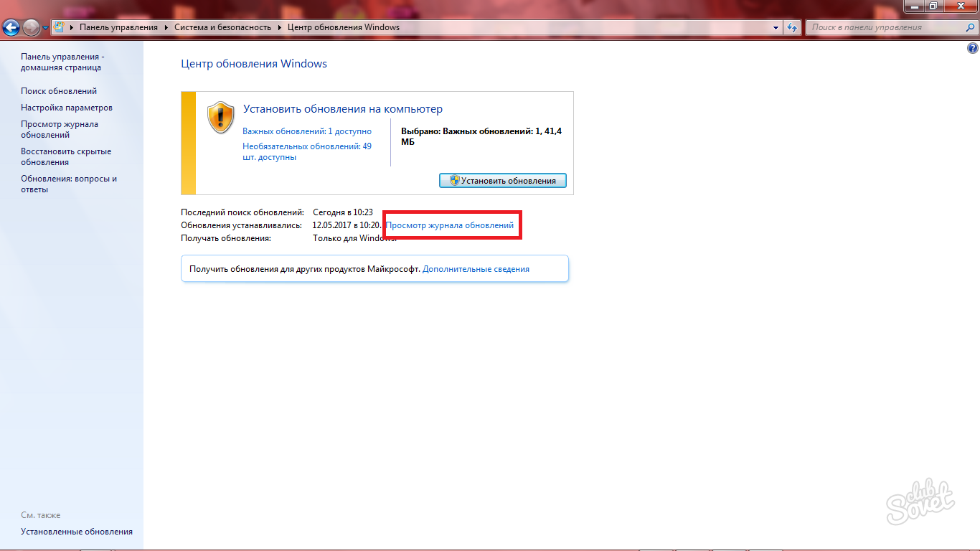Open the Важных обновлений: 1 доступно link
This screenshot has width=980, height=551.
point(307,131)
